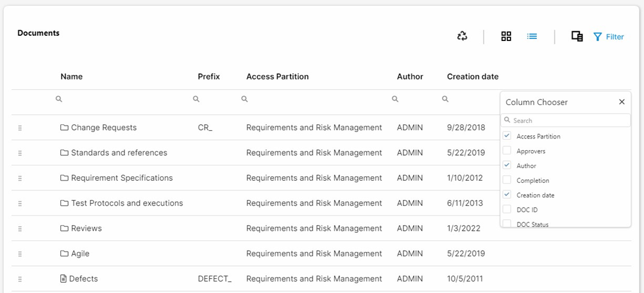Viewport: 644px width, 293px height.
Task: Enable the Approvers column checkbox
Action: [507, 151]
